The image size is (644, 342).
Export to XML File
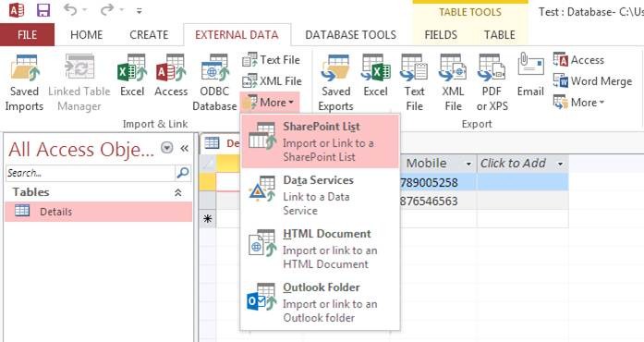453,83
